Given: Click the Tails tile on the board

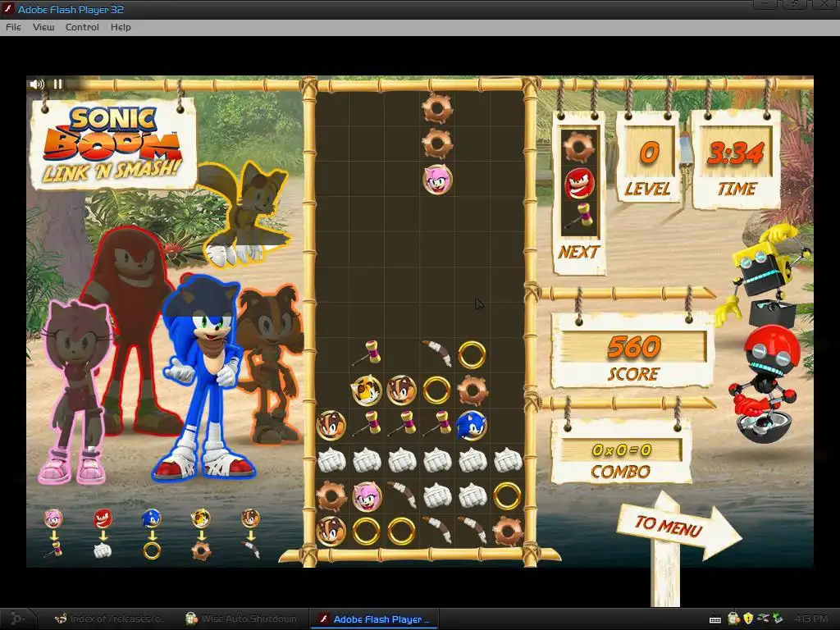Looking at the screenshot, I should click(367, 390).
